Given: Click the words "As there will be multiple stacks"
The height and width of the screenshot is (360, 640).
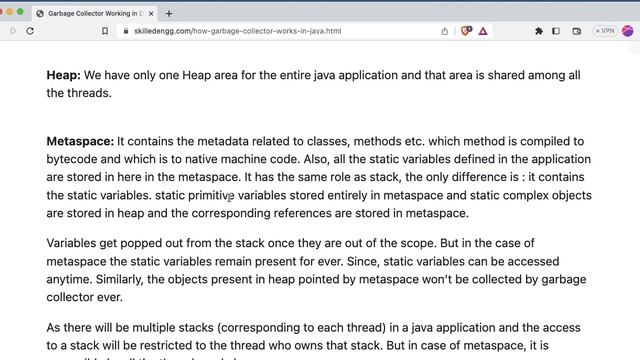Looking at the screenshot, I should click(x=130, y=327).
